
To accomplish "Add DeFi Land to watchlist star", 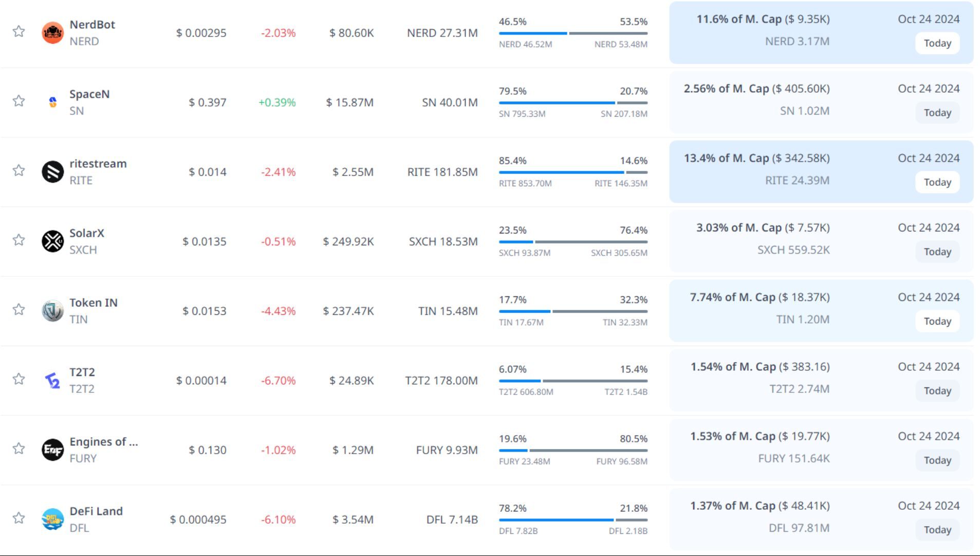I will pos(19,518).
